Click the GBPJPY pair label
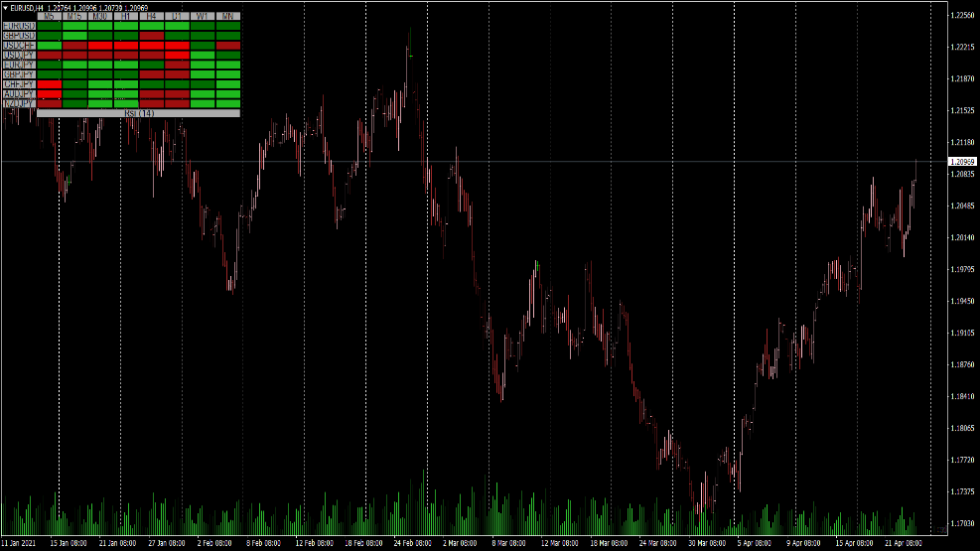 pyautogui.click(x=20, y=74)
